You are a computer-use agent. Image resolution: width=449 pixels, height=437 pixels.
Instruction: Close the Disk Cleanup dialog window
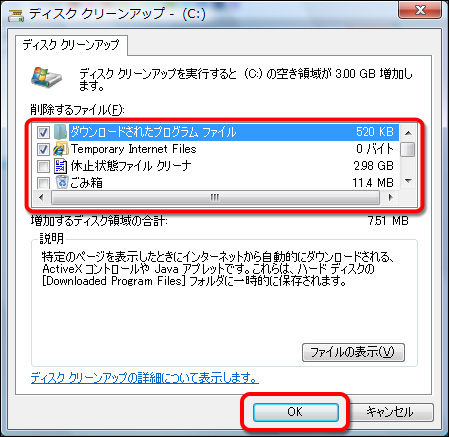(420, 11)
